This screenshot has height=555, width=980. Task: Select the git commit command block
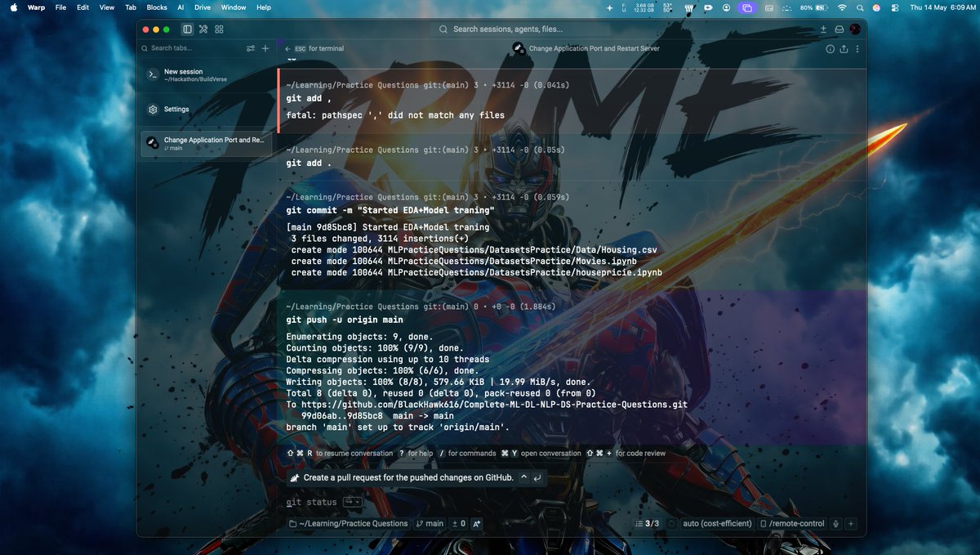572,237
